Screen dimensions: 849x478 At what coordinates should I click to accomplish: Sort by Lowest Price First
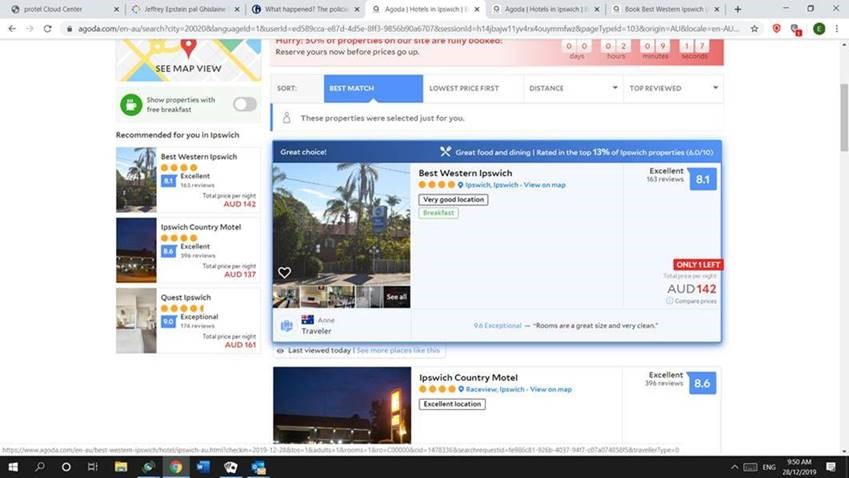[x=473, y=88]
